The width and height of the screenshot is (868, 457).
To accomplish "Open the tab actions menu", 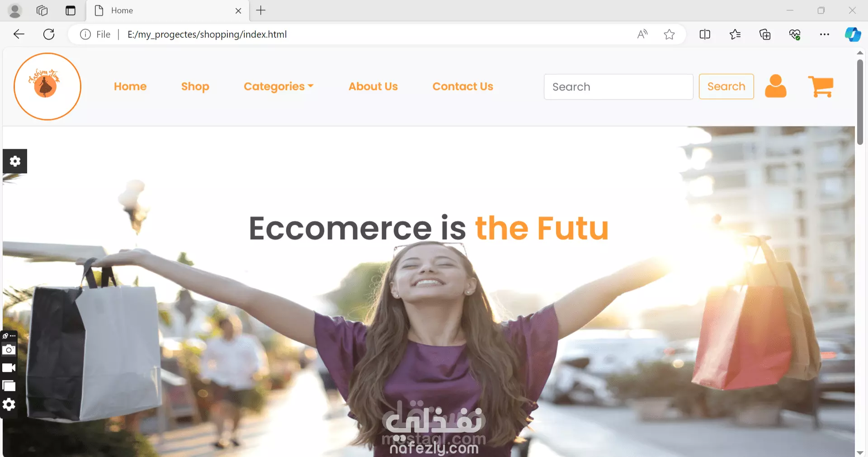I will 71,10.
